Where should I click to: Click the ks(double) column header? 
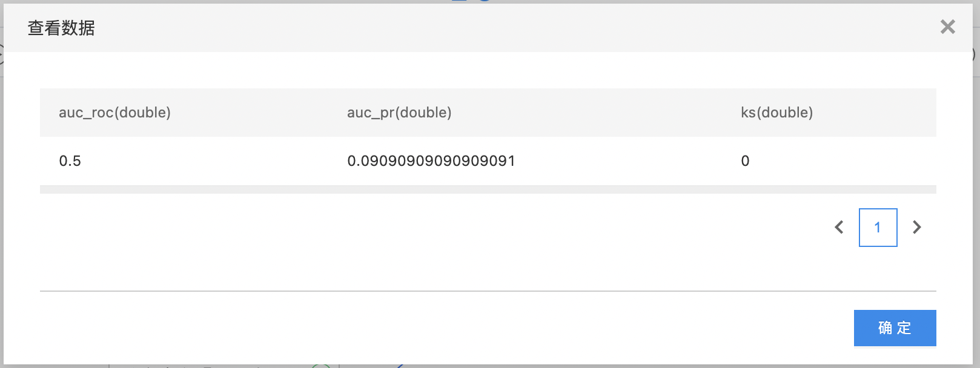click(776, 113)
